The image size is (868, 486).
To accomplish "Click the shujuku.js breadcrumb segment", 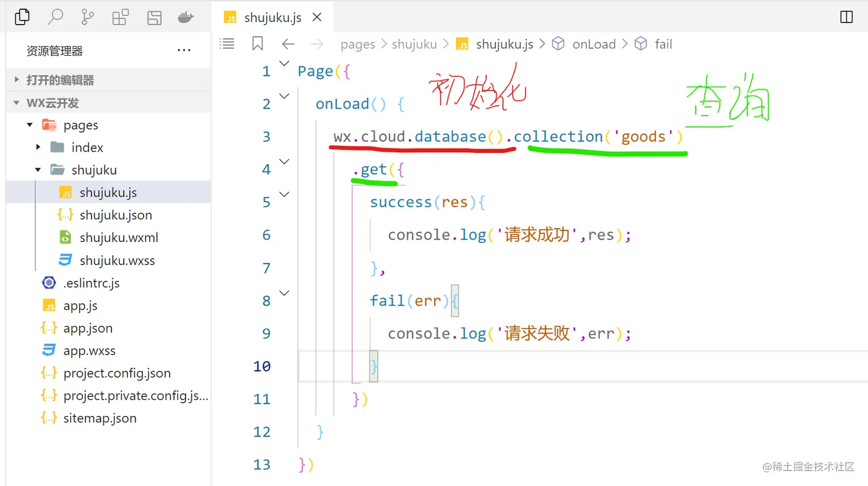I will pos(495,44).
